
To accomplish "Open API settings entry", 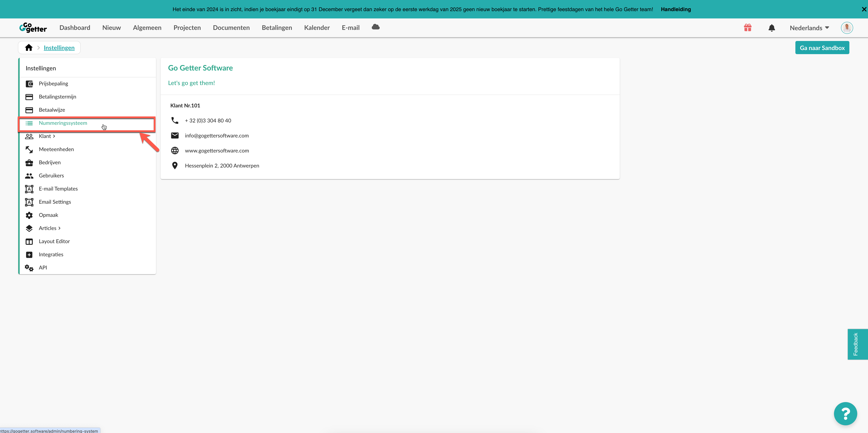I will [x=87, y=267].
